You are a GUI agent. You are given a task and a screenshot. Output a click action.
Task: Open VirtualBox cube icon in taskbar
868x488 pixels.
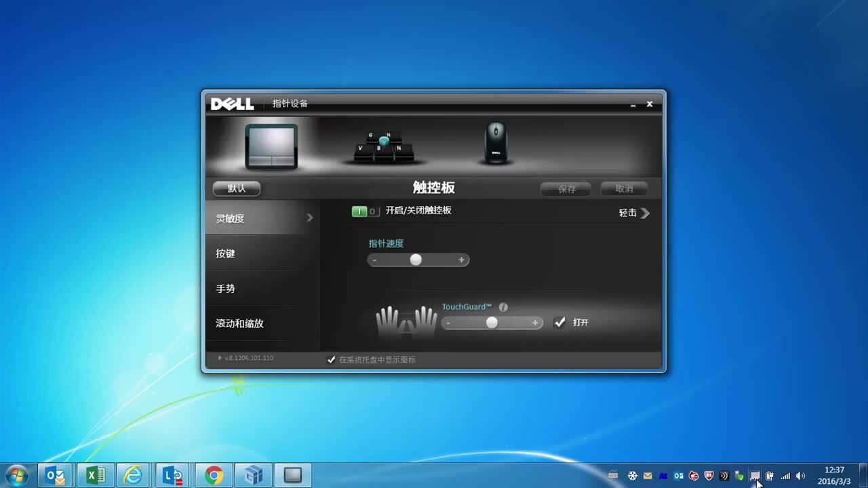253,476
